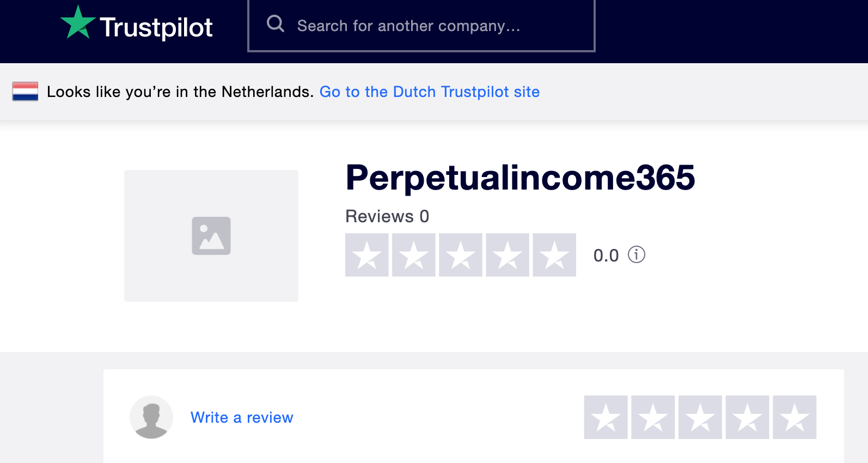Click the fifth star of company rating
The width and height of the screenshot is (868, 463).
click(554, 255)
